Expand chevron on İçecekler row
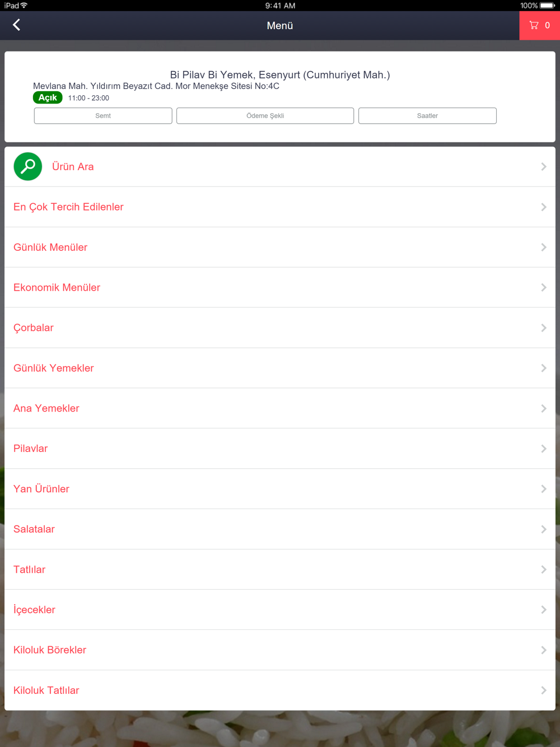 [x=543, y=610]
